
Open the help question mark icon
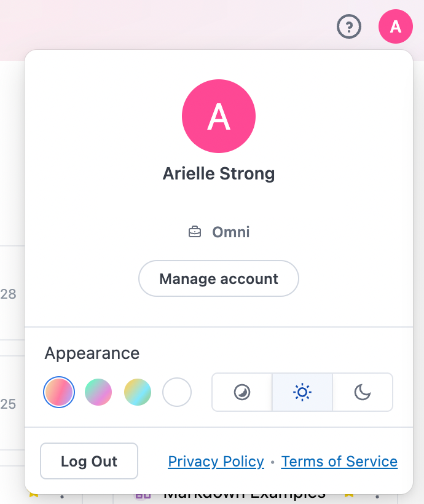click(x=348, y=27)
